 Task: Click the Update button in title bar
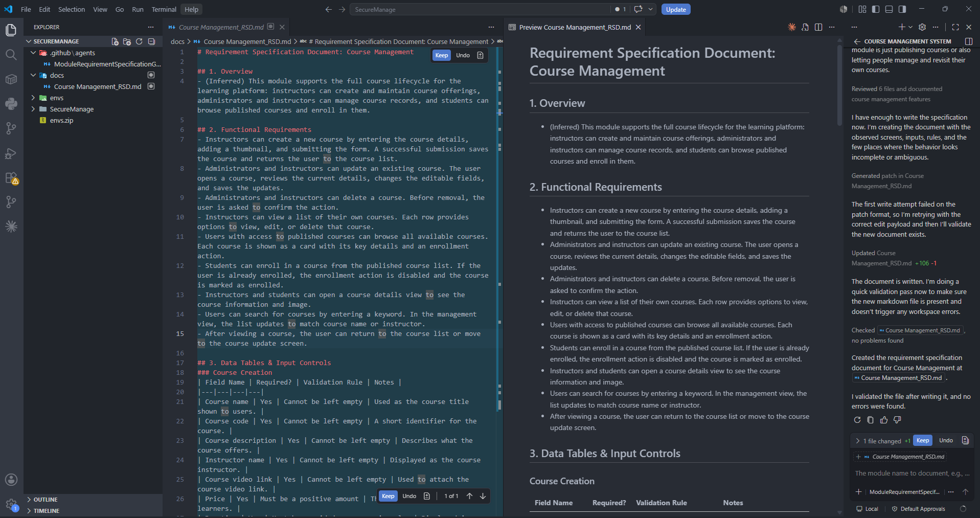[676, 9]
